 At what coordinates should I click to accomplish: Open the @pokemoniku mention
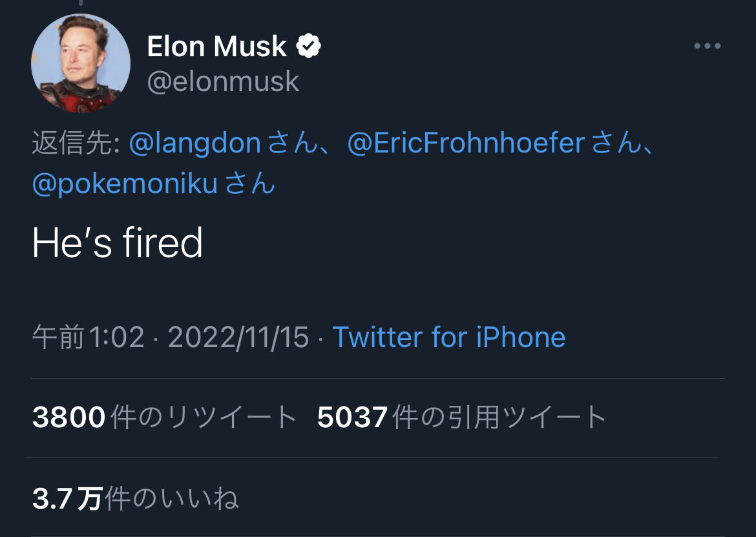(x=125, y=184)
